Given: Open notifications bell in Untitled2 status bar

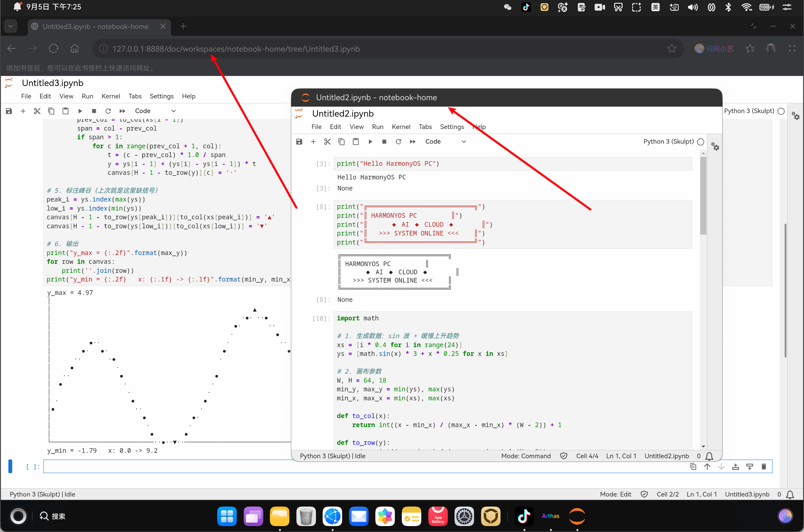Looking at the screenshot, I should point(709,456).
